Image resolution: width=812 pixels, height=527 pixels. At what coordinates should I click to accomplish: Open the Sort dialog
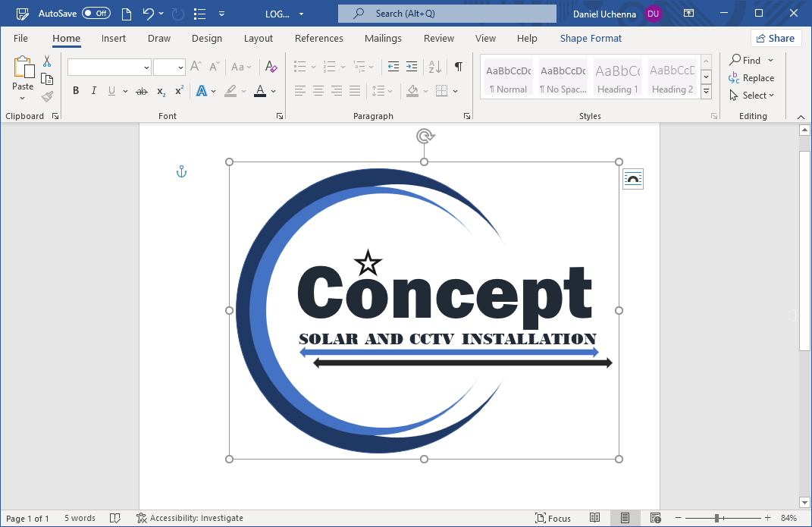tap(434, 67)
